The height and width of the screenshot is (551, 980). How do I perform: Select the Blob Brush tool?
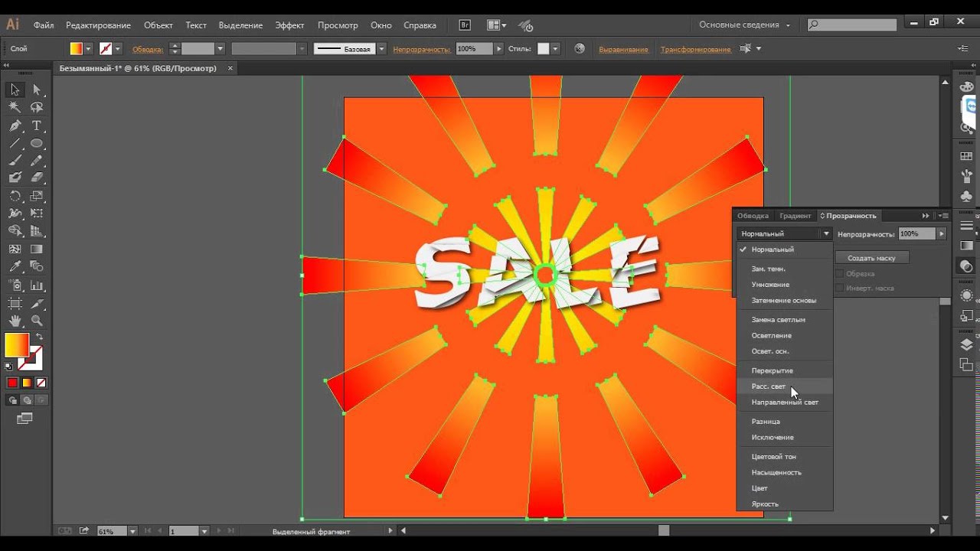15,178
